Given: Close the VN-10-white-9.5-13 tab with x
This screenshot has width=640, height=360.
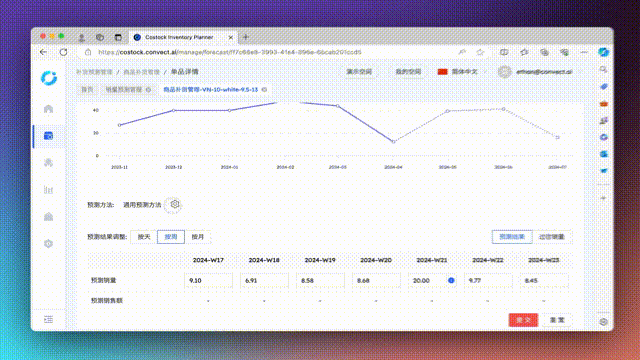Looking at the screenshot, I should [264, 89].
